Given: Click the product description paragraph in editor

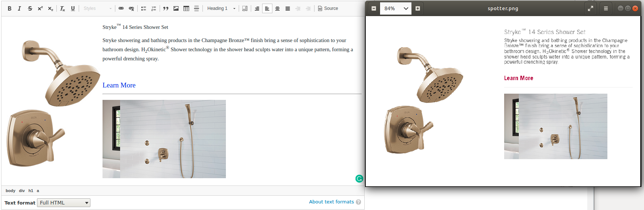Looking at the screenshot, I should [228, 49].
